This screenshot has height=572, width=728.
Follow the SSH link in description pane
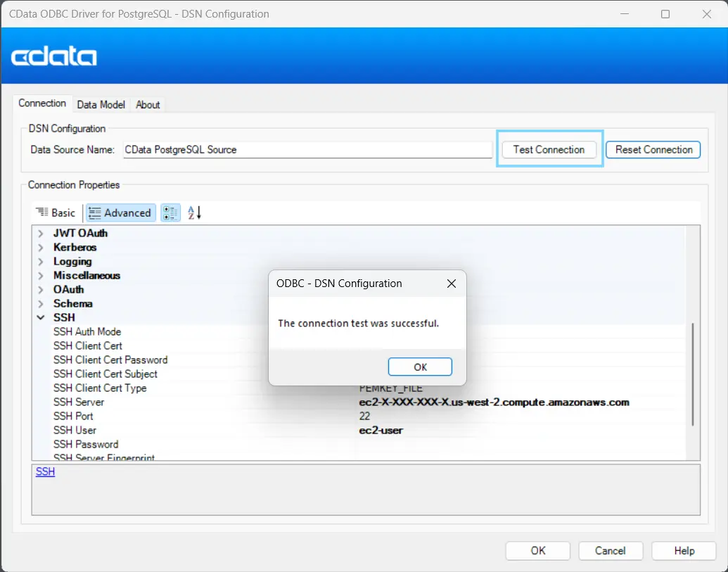pyautogui.click(x=45, y=471)
